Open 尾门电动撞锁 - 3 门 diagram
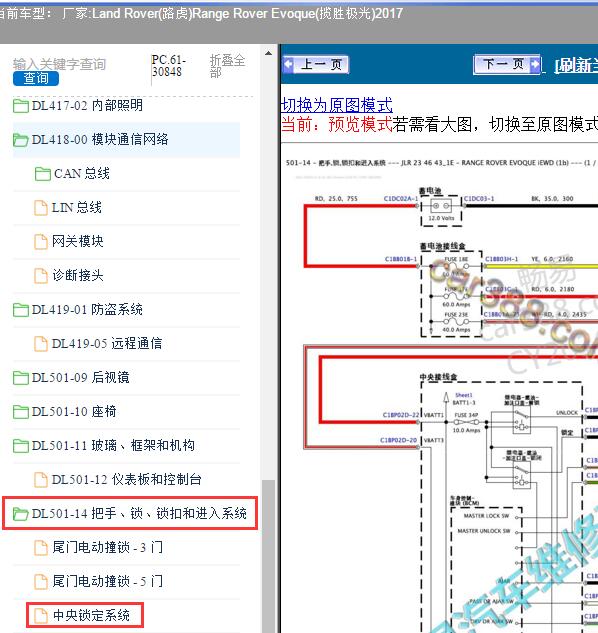Viewport: 598px width, 633px height. [x=107, y=547]
